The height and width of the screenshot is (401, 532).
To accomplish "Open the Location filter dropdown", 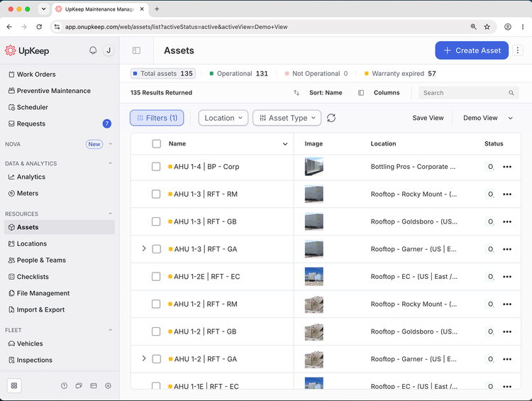I will pos(223,118).
